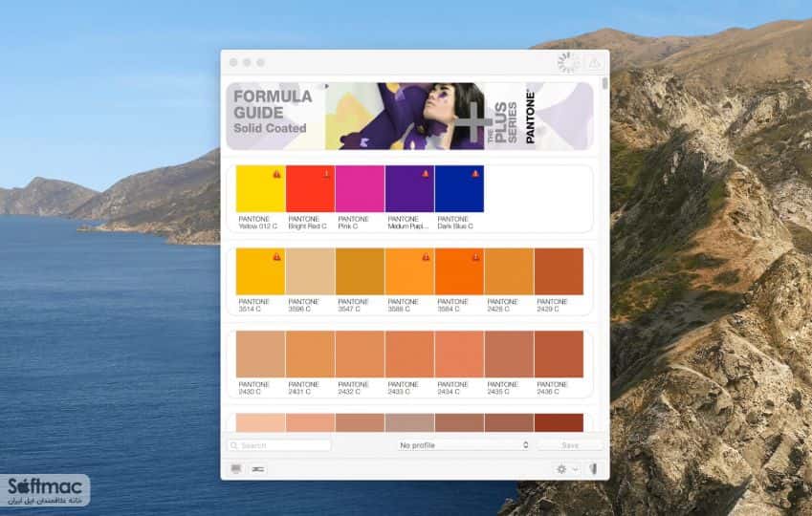This screenshot has width=812, height=516.
Task: Select the PANTONE 3596 C beige swatch
Action: coord(310,271)
